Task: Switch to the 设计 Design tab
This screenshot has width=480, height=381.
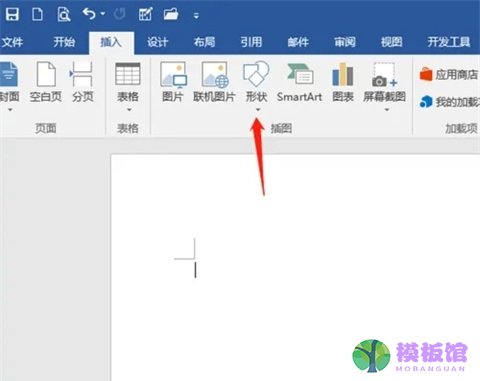Action: 157,42
